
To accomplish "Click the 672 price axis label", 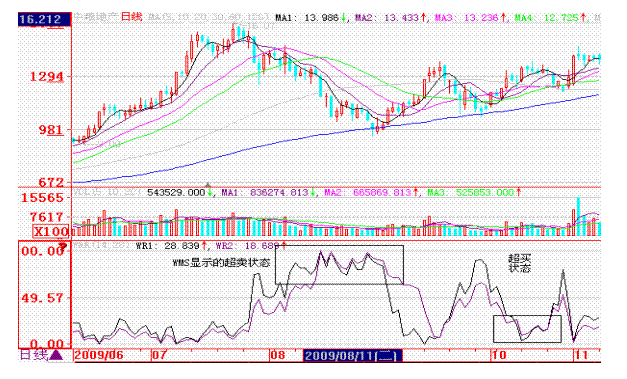I will point(51,182).
